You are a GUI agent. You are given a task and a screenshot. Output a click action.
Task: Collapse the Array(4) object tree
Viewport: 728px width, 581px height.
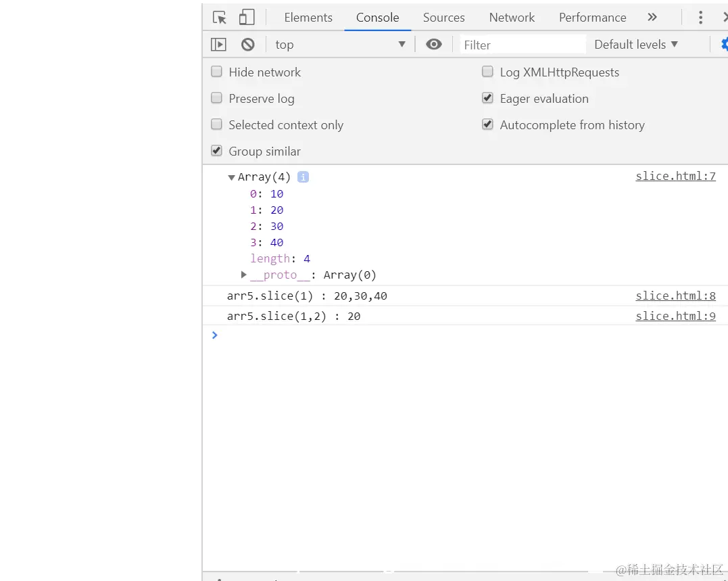point(231,177)
